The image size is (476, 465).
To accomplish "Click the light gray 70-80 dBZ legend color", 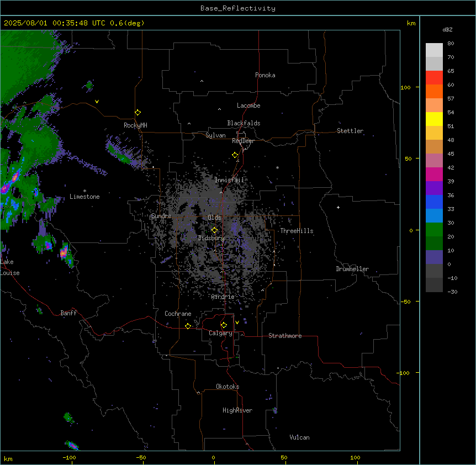I will [x=434, y=50].
